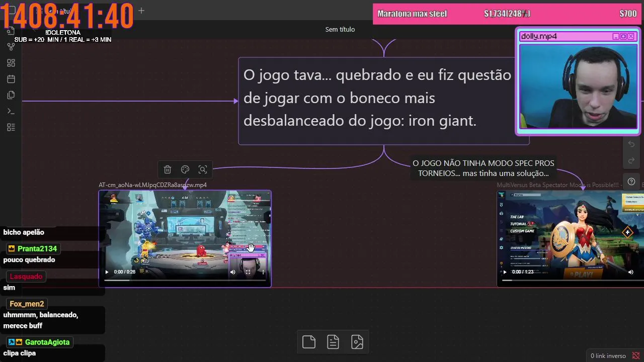644x362 pixels.
Task: Click chat username GarotaAgiota
Action: pos(47,342)
